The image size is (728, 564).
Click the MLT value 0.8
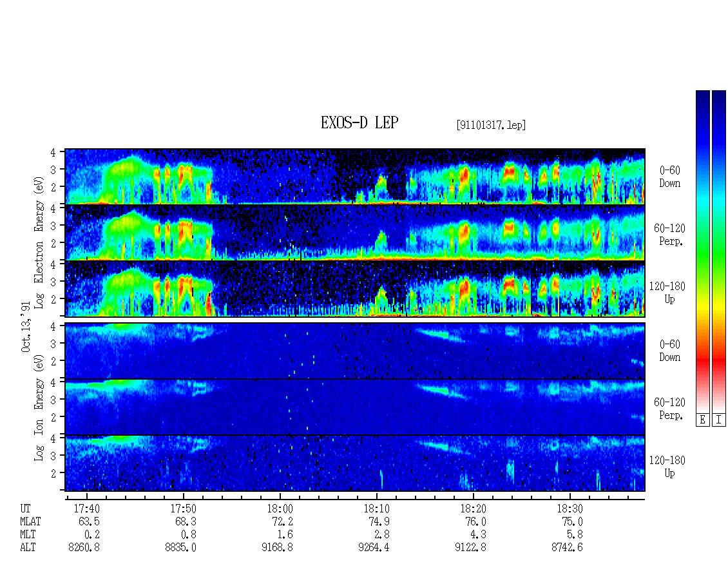click(x=189, y=535)
